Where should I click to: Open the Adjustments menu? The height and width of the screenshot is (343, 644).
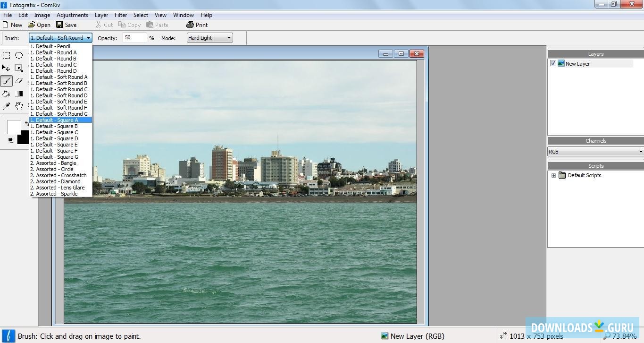pos(72,15)
